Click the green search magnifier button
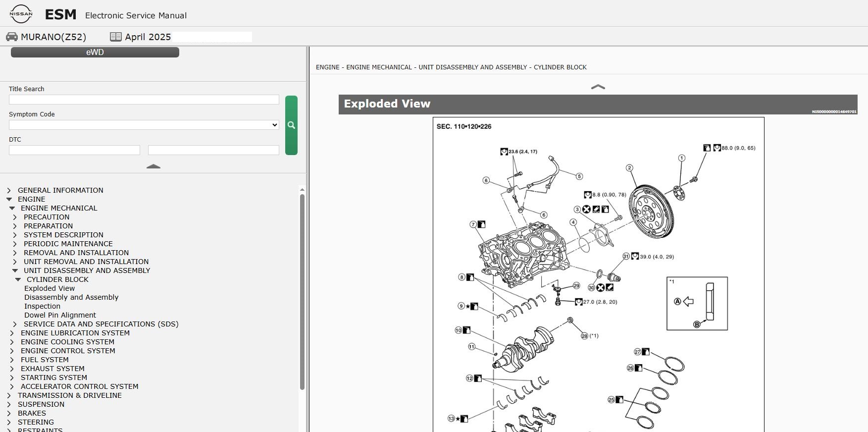Screen dimensions: 868x432 pos(291,125)
